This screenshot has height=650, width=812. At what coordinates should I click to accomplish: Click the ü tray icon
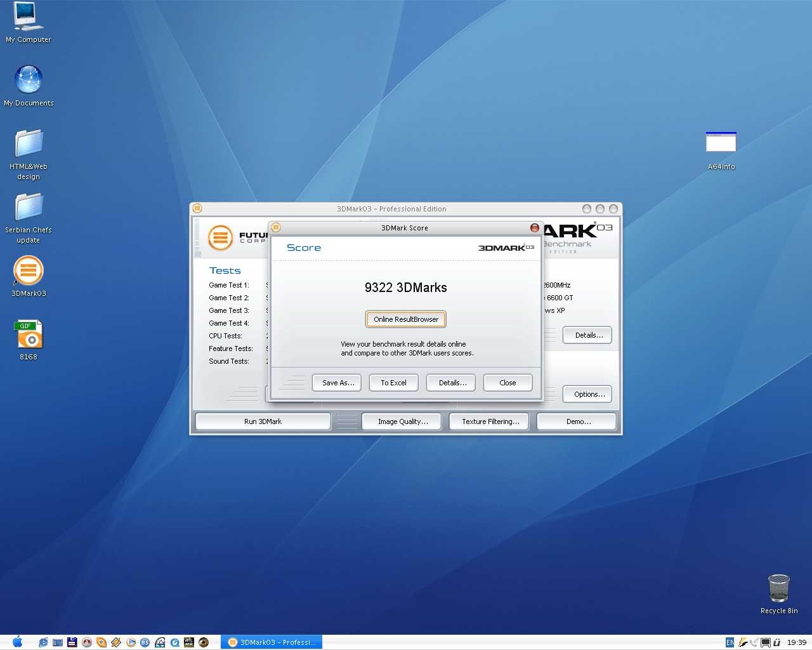[776, 642]
